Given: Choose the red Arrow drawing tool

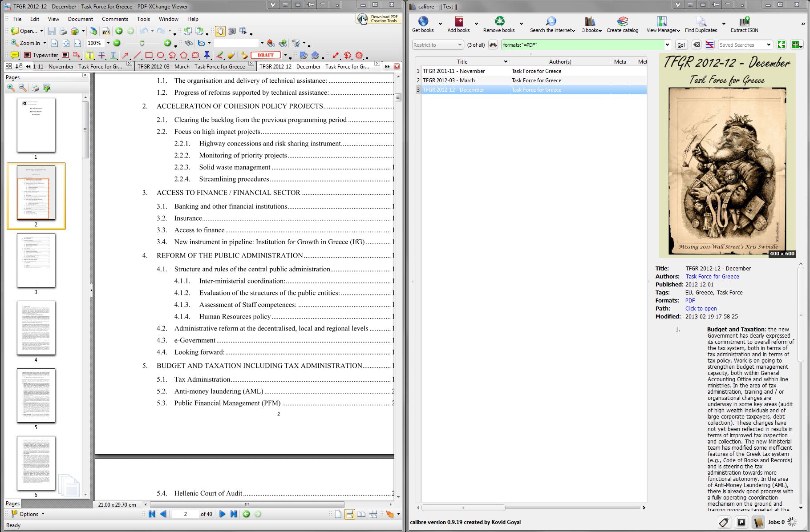Looking at the screenshot, I should [x=126, y=55].
